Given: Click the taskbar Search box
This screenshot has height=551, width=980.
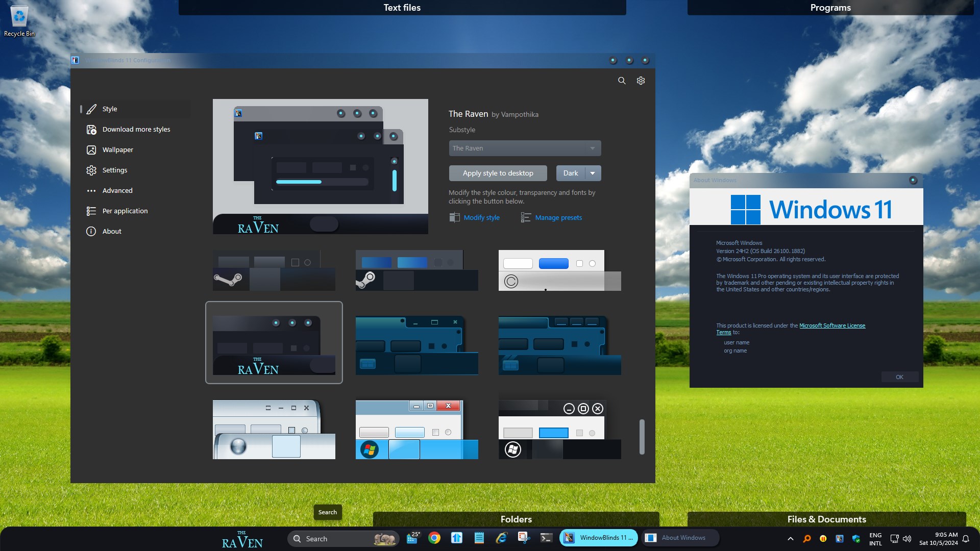Looking at the screenshot, I should [x=345, y=539].
